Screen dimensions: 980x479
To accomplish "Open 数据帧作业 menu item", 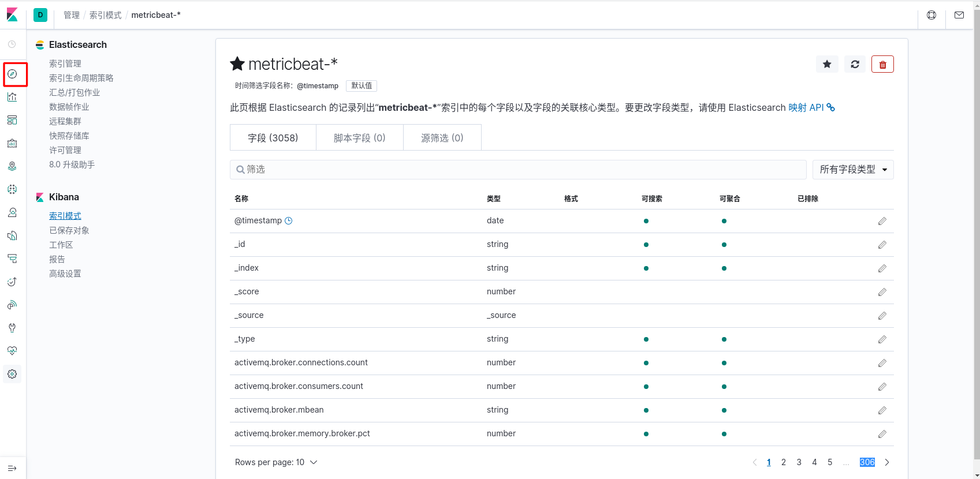I will coord(69,107).
